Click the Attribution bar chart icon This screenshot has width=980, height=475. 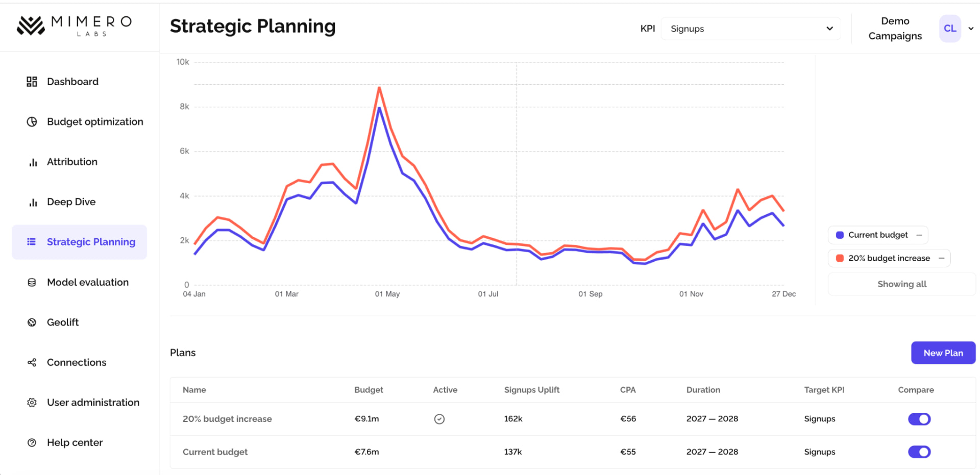pos(33,162)
